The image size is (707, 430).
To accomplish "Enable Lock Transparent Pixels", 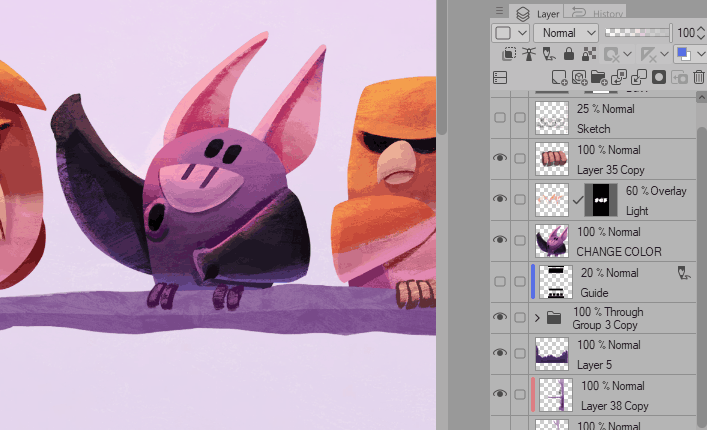I will point(588,54).
